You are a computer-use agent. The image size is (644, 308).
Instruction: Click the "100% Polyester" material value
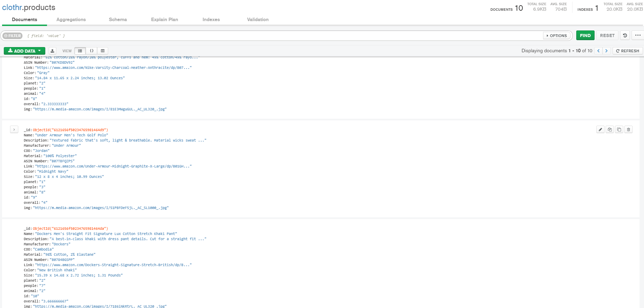click(x=60, y=156)
